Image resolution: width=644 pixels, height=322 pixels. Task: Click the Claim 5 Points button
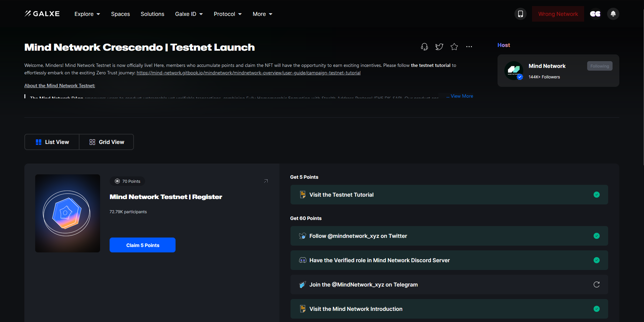[x=142, y=245]
